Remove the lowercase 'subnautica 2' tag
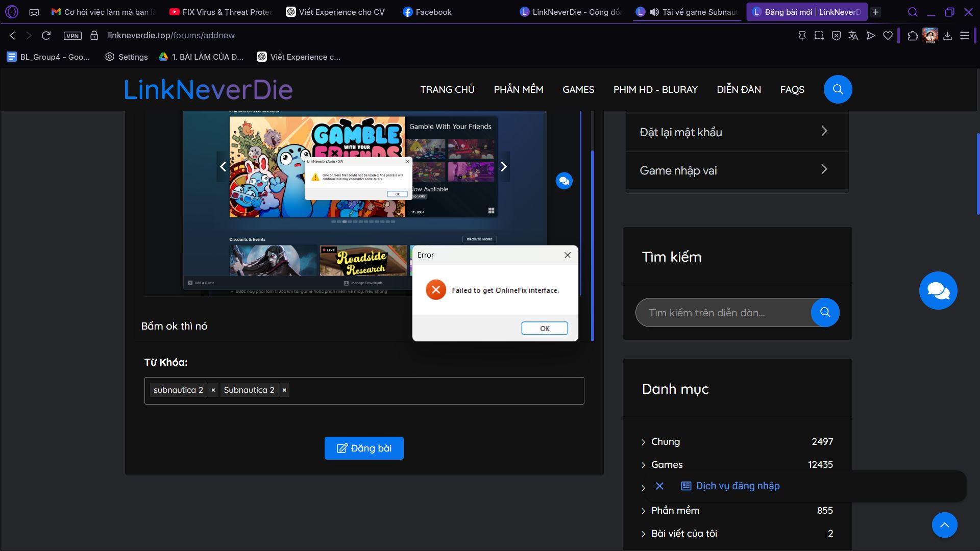This screenshot has height=551, width=980. coord(213,390)
